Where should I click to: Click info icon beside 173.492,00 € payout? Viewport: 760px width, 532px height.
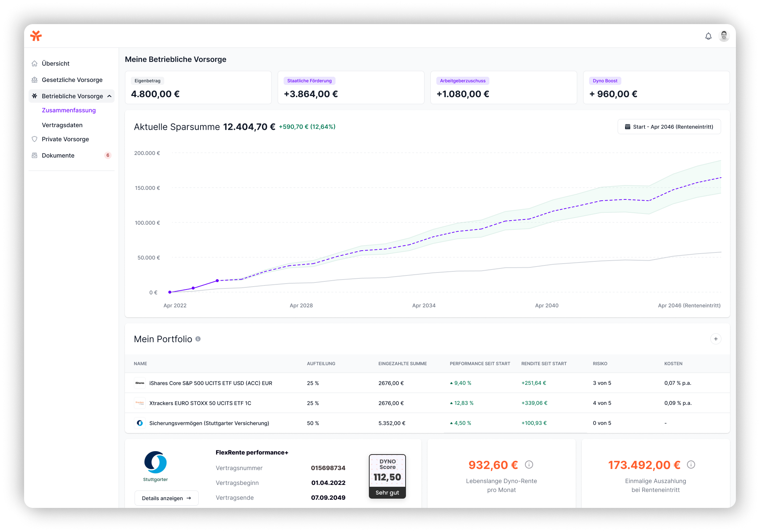[691, 465]
